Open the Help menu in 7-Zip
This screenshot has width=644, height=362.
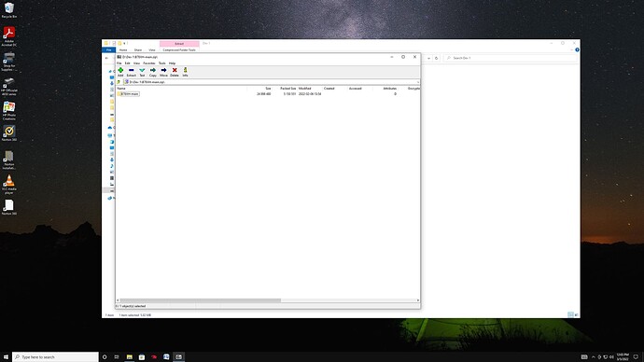[x=172, y=63]
